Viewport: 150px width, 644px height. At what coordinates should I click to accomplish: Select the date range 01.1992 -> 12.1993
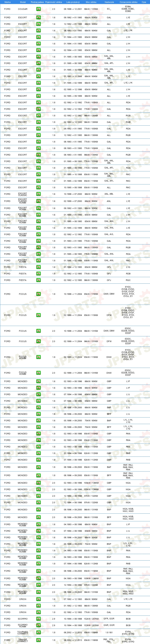[x=73, y=606]
